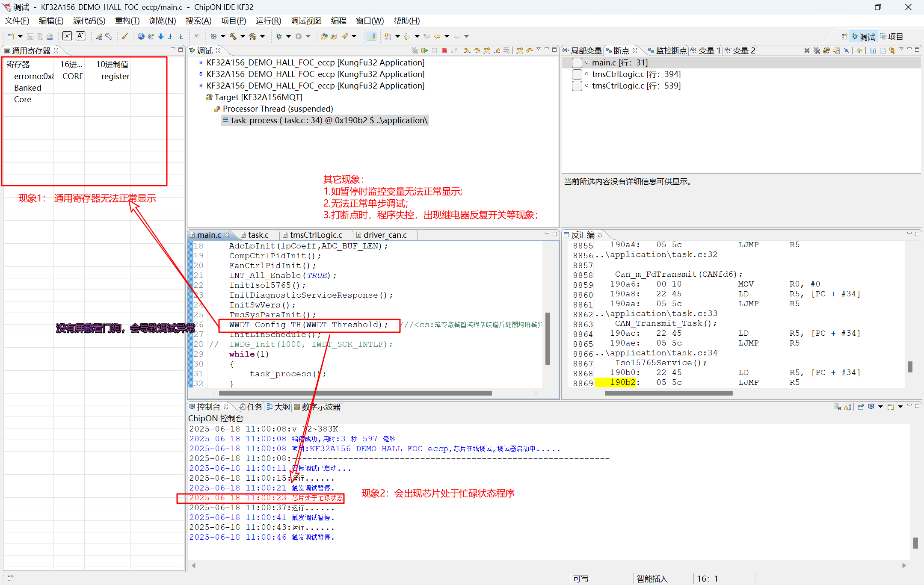924x585 pixels.
Task: Click the Resume debug button
Action: [x=424, y=50]
